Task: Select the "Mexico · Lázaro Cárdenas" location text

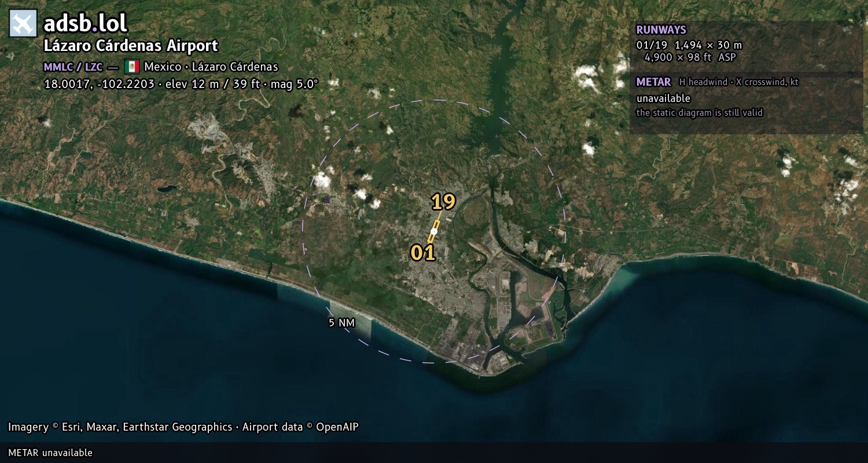Action: pyautogui.click(x=211, y=67)
